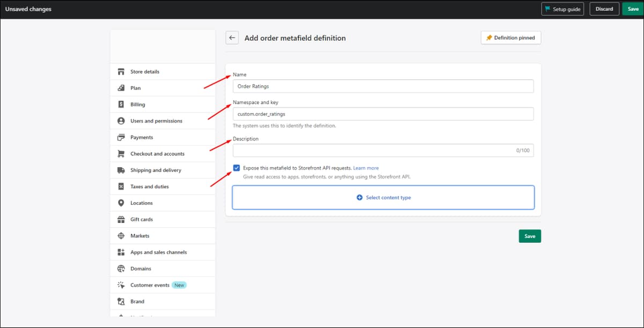Viewport: 644px width, 328px height.
Task: Click the Billing dollar icon
Action: pyautogui.click(x=121, y=105)
